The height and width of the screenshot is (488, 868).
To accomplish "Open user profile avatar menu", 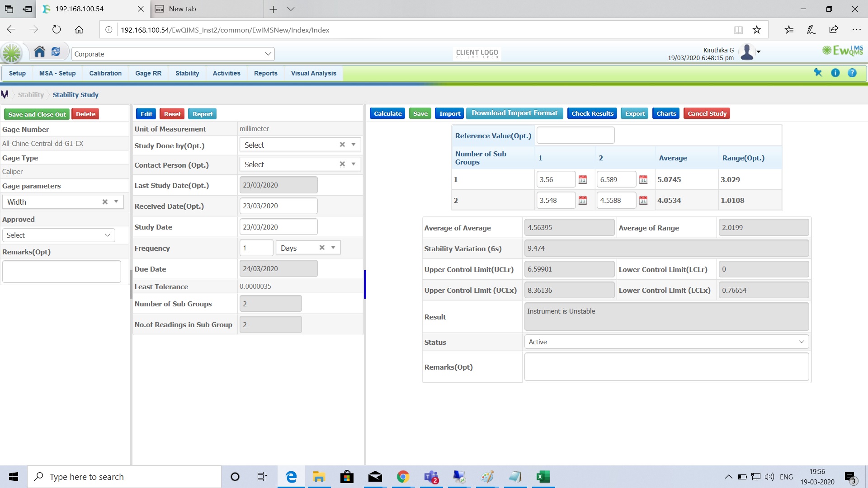I will coord(747,52).
